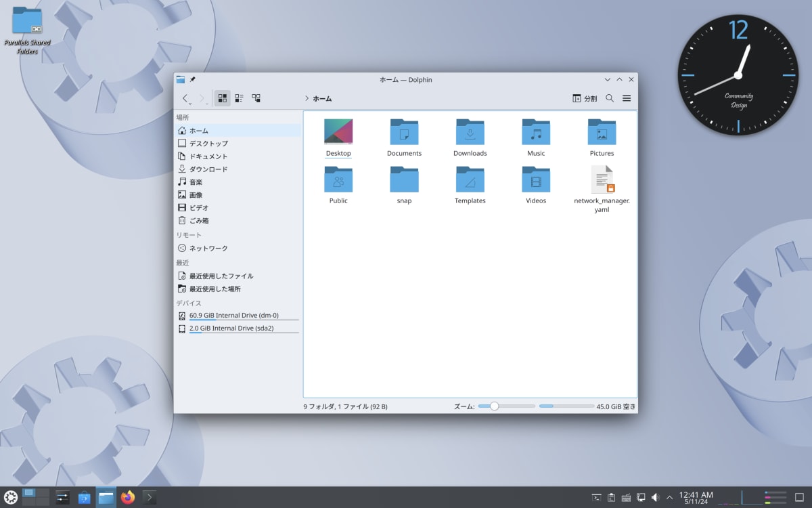
Task: Open the Parallels Shared Folders desktop icon
Action: [x=27, y=29]
